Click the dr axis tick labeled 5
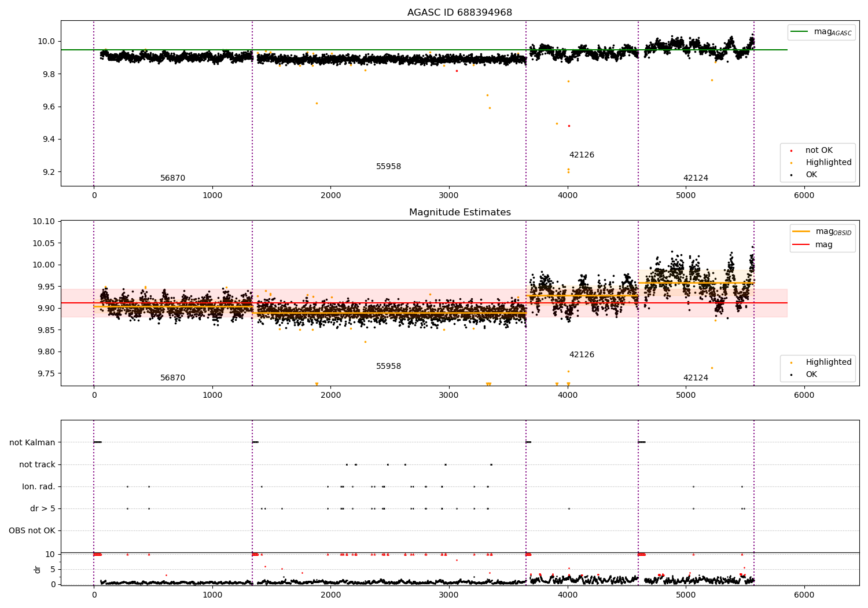This screenshot has width=868, height=608. (x=53, y=569)
